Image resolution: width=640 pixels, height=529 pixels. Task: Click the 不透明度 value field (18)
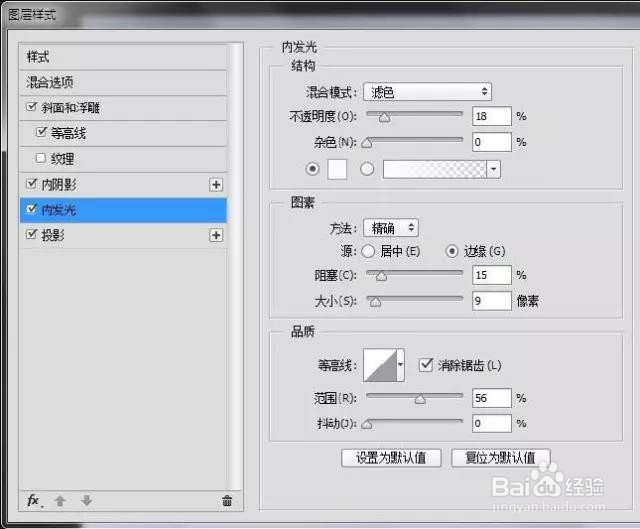491,116
